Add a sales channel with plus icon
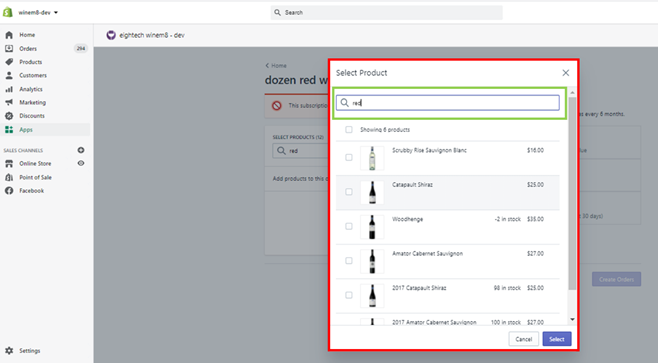 [81, 150]
